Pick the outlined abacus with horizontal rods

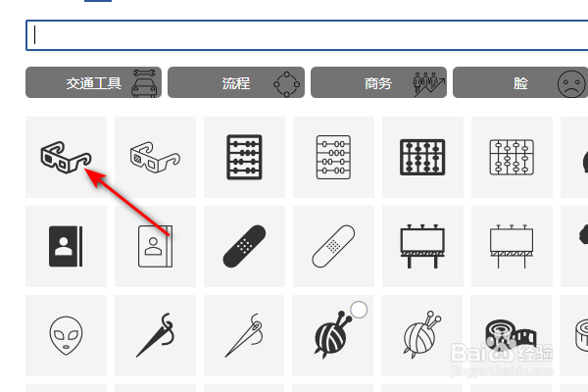[333, 157]
